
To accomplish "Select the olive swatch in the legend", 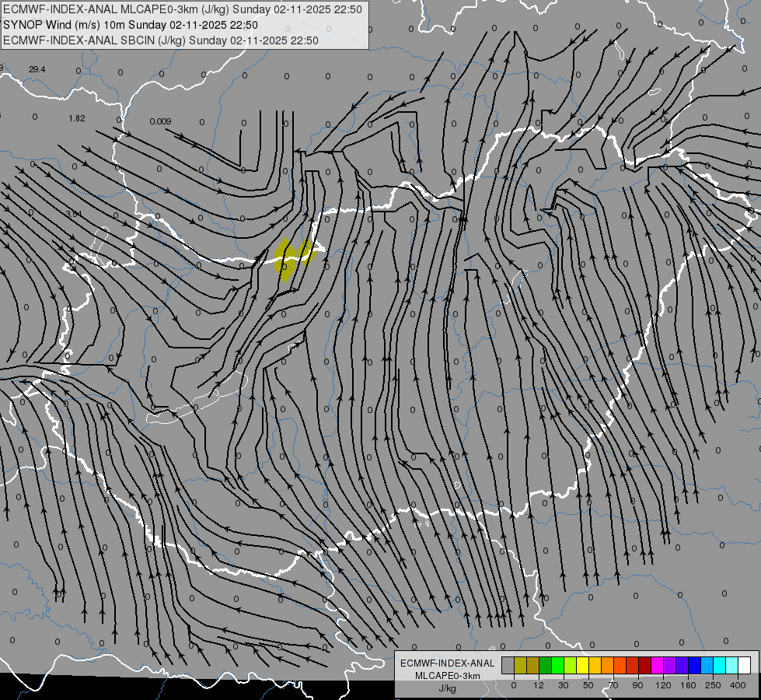I will pyautogui.click(x=520, y=666).
